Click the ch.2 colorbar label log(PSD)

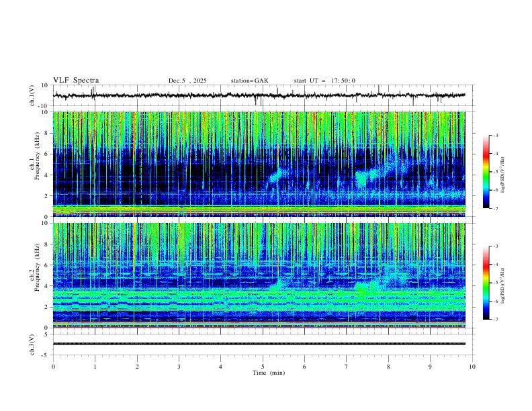click(502, 285)
